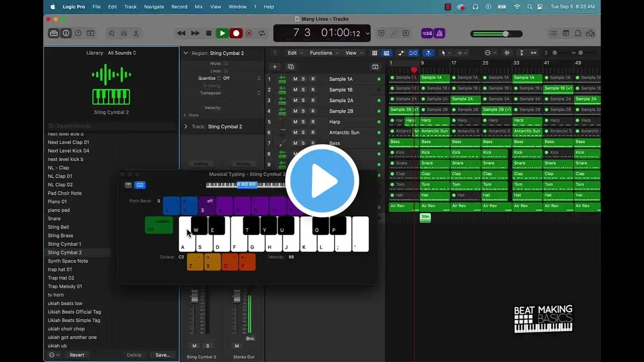Add new track with plus button

(x=275, y=67)
